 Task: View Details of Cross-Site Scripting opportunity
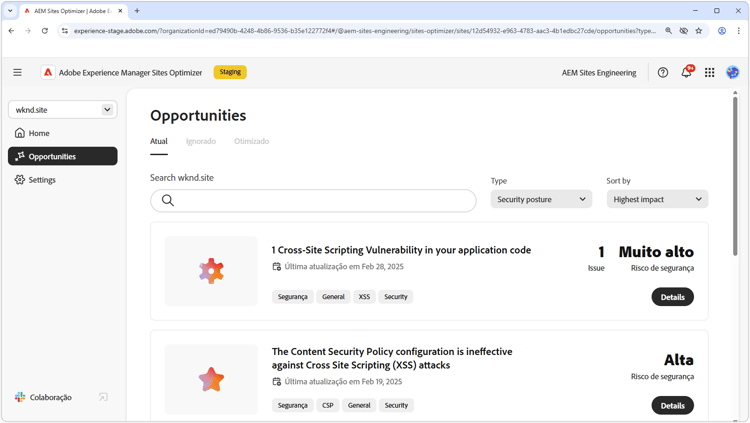click(673, 297)
